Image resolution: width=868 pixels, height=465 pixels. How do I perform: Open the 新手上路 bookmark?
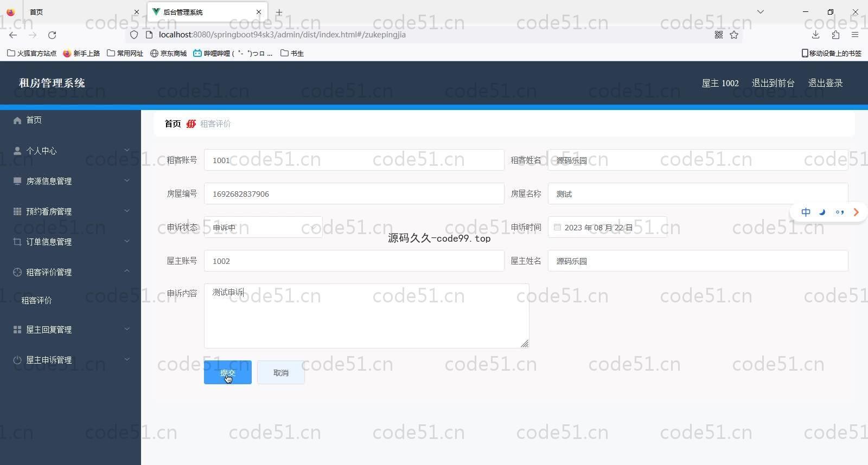click(x=81, y=53)
